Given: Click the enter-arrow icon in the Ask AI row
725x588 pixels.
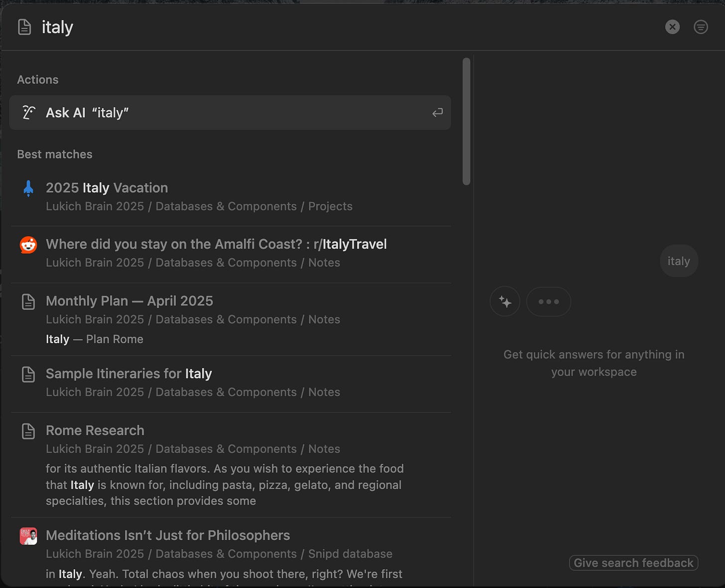Looking at the screenshot, I should pos(437,113).
